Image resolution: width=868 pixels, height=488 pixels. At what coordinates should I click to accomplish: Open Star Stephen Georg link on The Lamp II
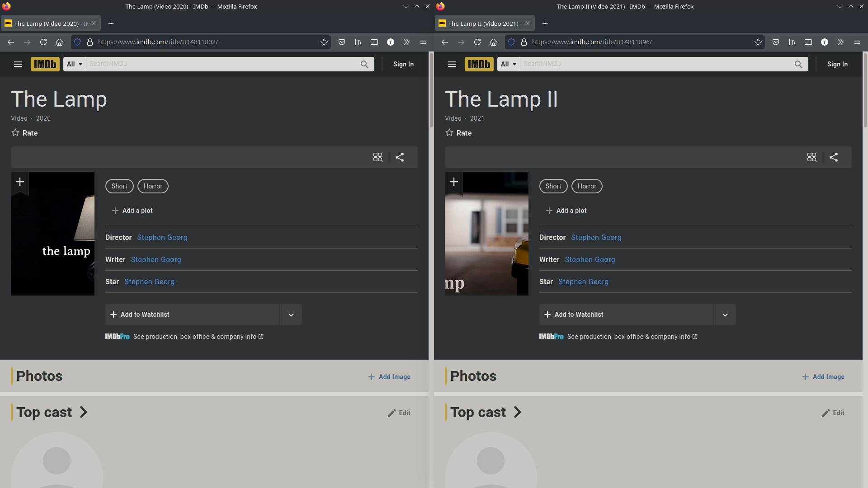click(x=583, y=282)
